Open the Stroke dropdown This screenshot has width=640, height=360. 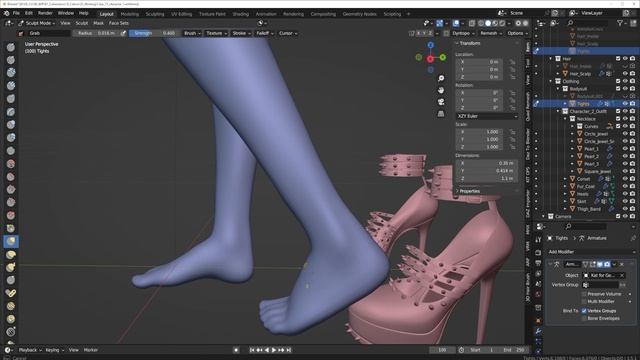[241, 33]
